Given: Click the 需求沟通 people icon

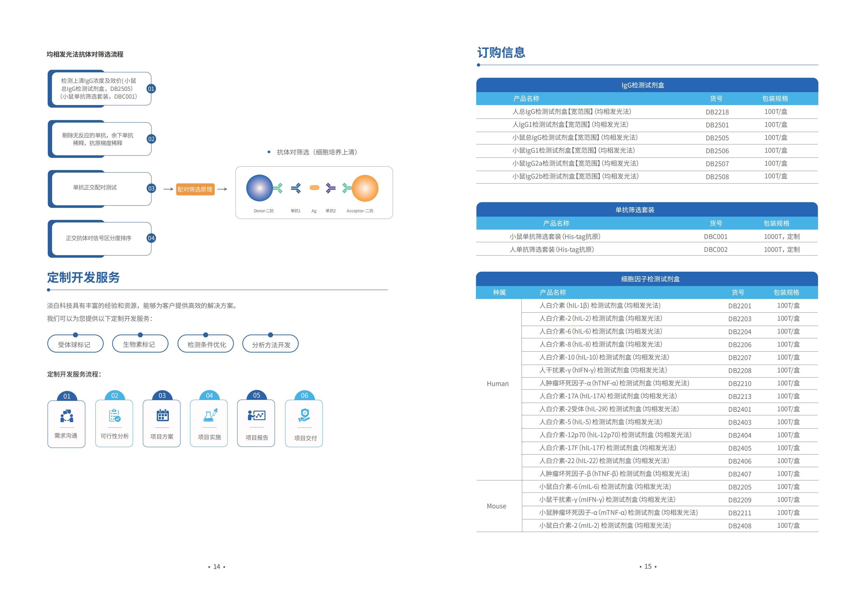Looking at the screenshot, I should pyautogui.click(x=67, y=416).
